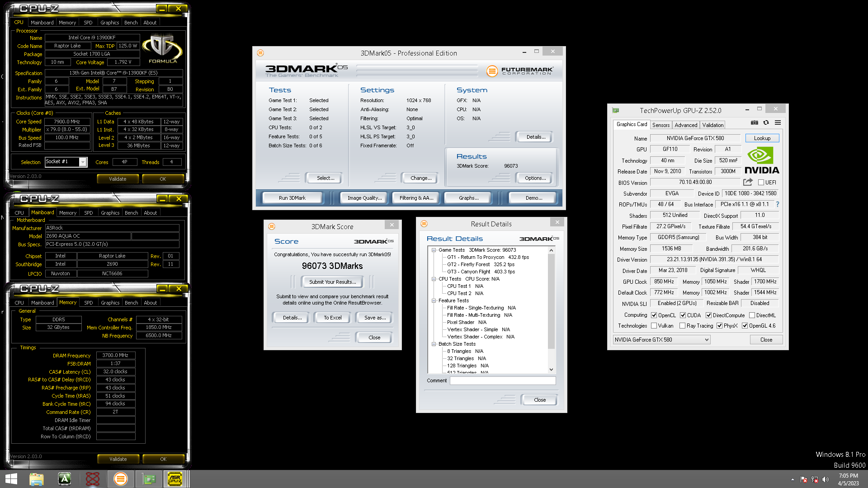The width and height of the screenshot is (868, 488).
Task: Click the 3DMark05 window title bar orange icon
Action: pyautogui.click(x=260, y=53)
